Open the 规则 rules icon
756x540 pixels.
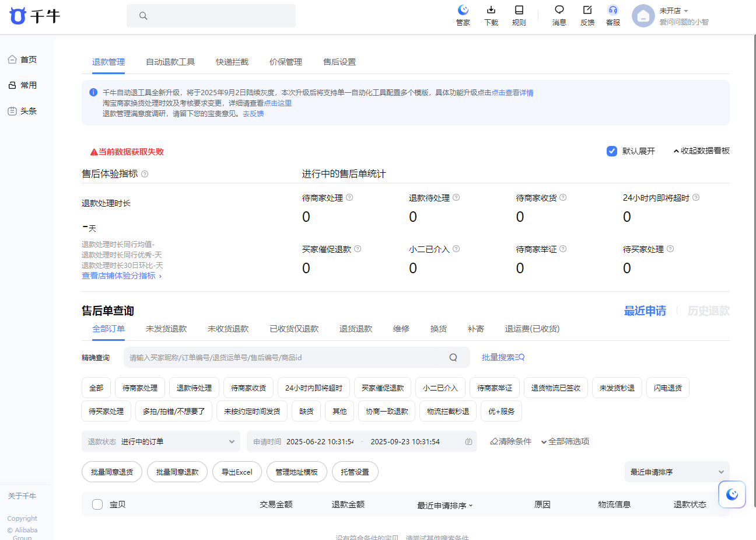coord(519,10)
